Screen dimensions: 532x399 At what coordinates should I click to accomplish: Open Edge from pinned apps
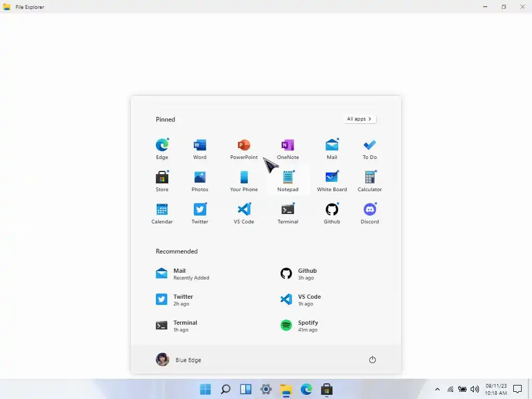tap(162, 149)
